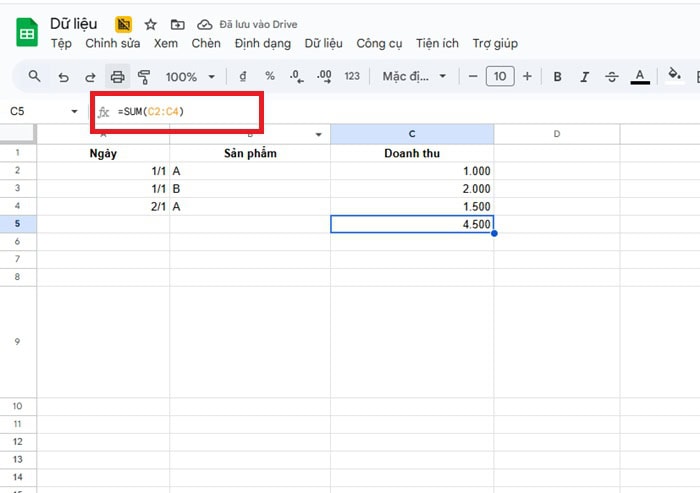Open the Định dạng menu
This screenshot has height=493, width=700.
pyautogui.click(x=262, y=43)
